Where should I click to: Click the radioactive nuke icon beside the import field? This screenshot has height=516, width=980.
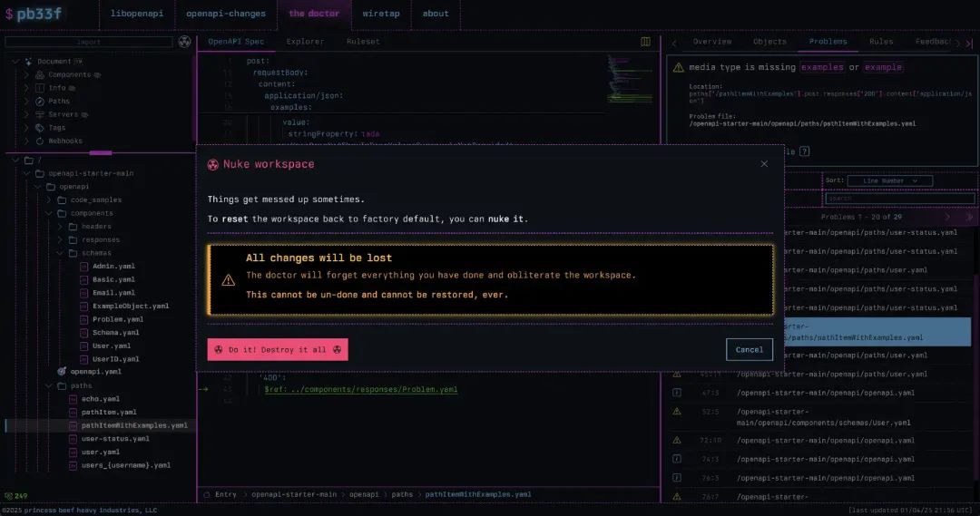pyautogui.click(x=185, y=42)
